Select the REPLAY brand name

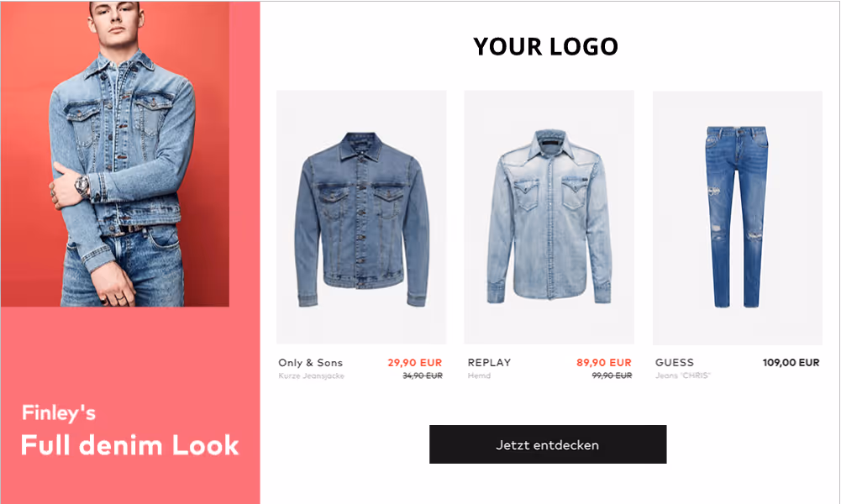[x=489, y=362]
